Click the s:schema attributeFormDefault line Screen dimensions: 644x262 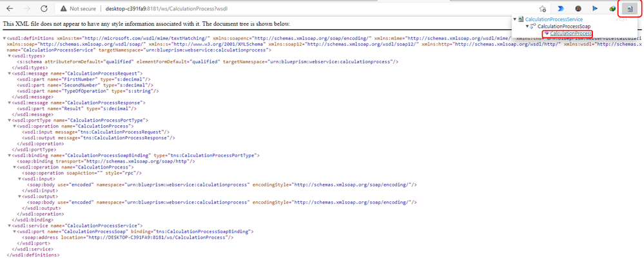pos(208,61)
